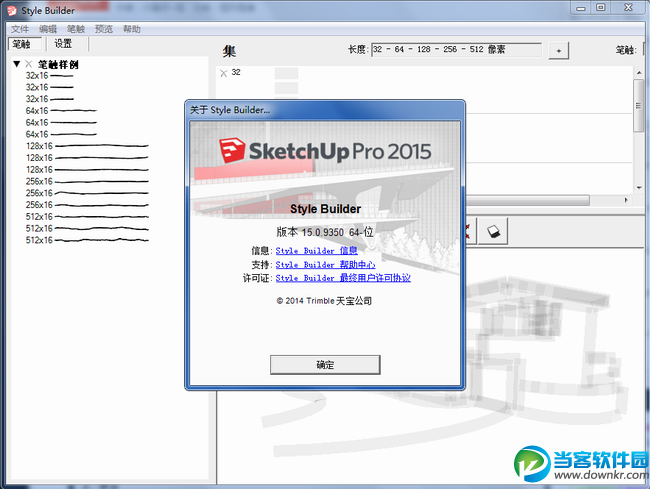Click 确定 to close the About dialog
The image size is (650, 489).
(x=325, y=365)
